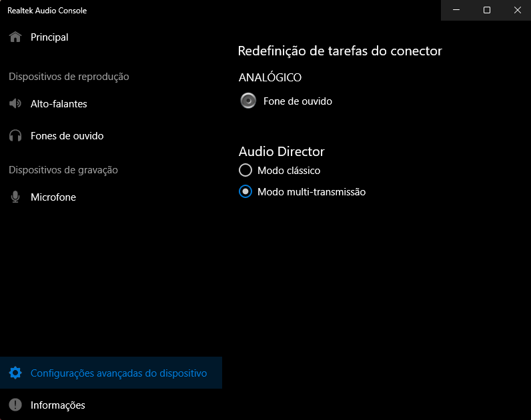Open Fones de ouvido settings
This screenshot has width=531, height=420.
click(x=111, y=136)
